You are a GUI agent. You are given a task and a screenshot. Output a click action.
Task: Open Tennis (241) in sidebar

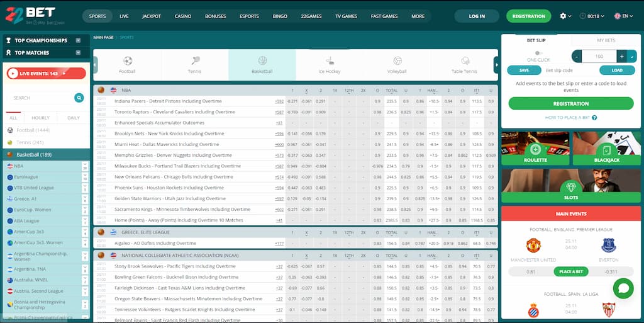[30, 142]
